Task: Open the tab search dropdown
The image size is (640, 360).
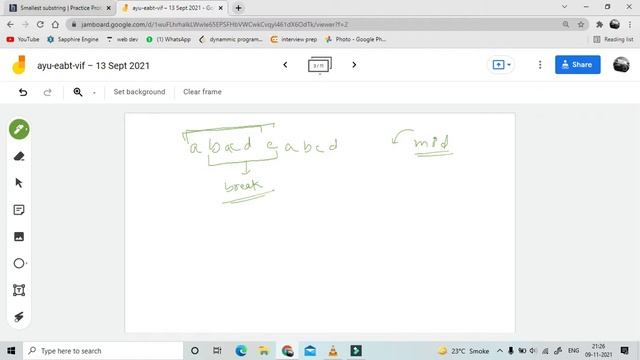Action: pos(564,7)
